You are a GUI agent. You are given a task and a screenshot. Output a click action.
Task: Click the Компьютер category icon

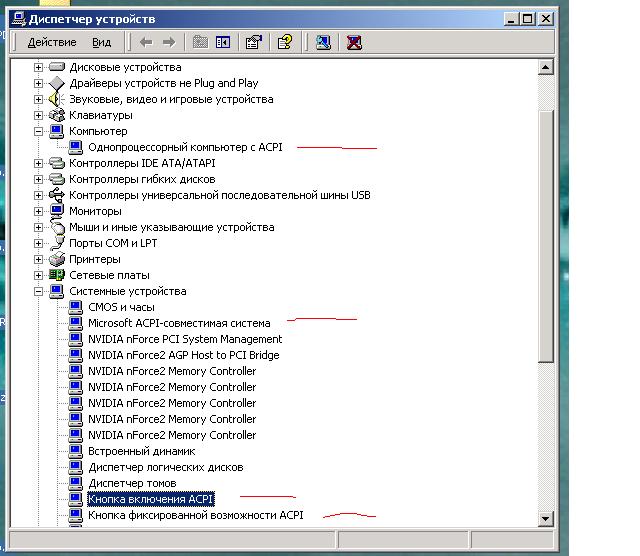[57, 131]
